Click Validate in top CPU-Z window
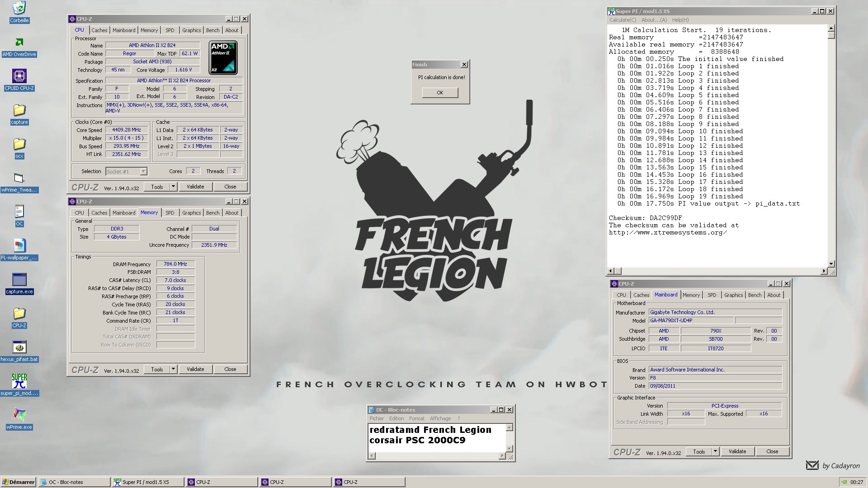 pyautogui.click(x=195, y=187)
